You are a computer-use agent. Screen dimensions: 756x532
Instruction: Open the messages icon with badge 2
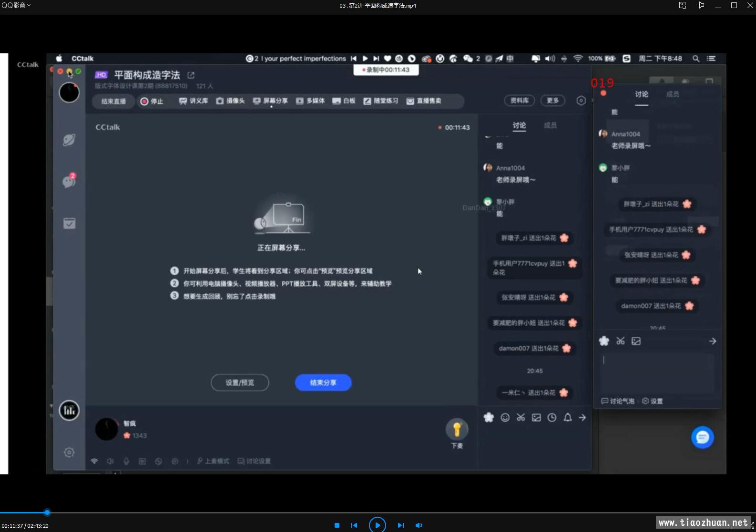click(x=69, y=181)
